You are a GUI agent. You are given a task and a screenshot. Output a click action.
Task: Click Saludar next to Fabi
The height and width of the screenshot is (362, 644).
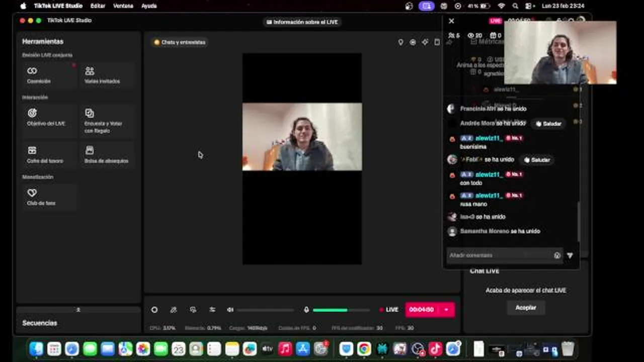coord(537,160)
